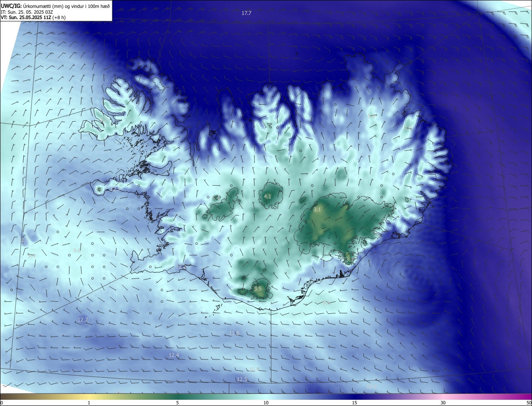
Task: Click the 3.1 value on the large glacier
Action: point(317,210)
